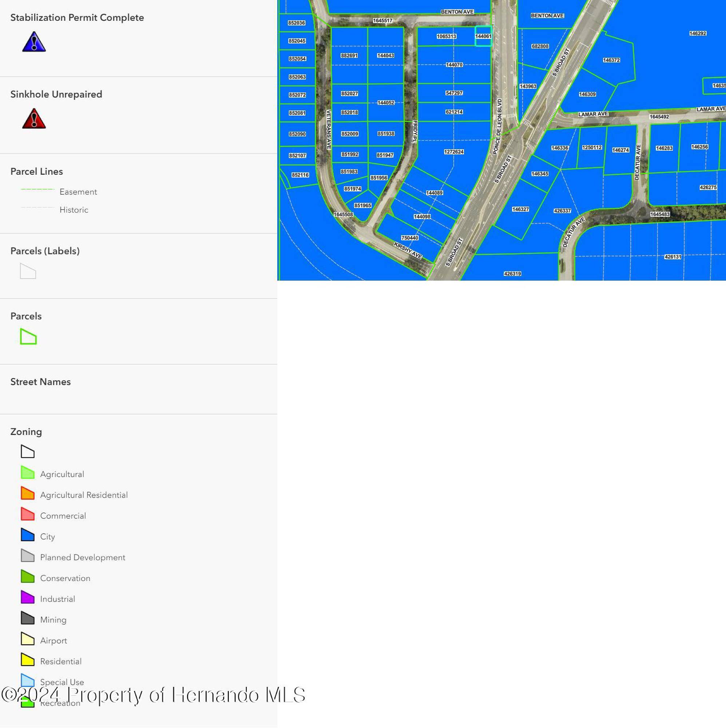Click the green Easement dashed line symbol
The height and width of the screenshot is (728, 726).
38,189
